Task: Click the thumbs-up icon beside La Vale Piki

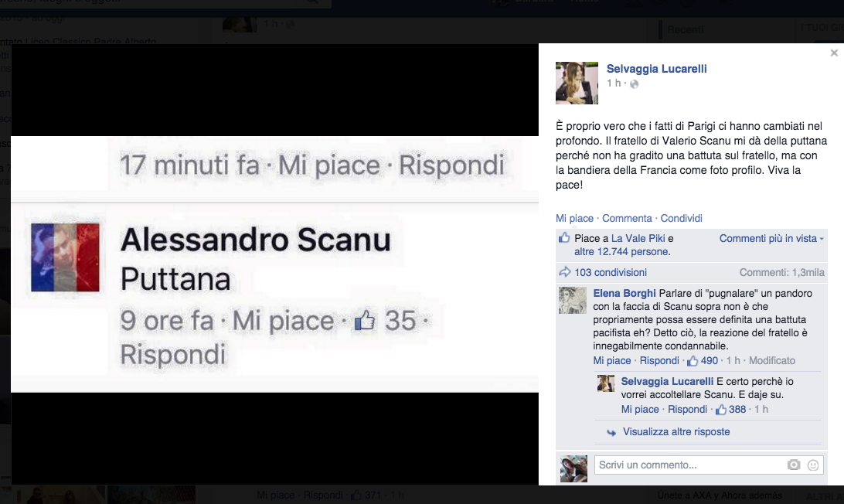Action: coord(564,237)
